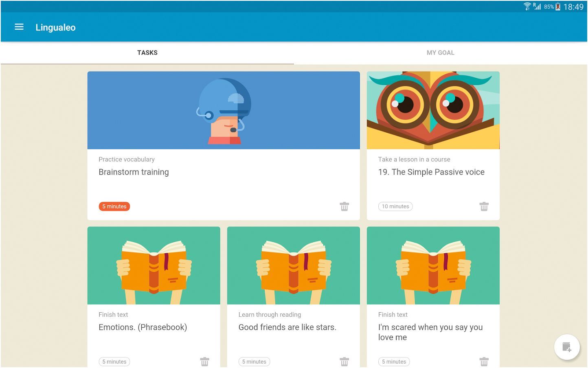Delete the Brainstorm training task
Screen dimensions: 588x368
[344, 206]
